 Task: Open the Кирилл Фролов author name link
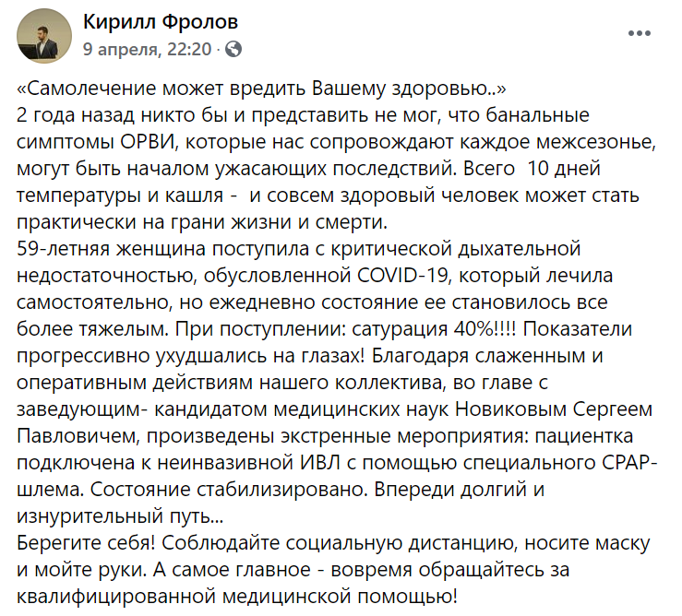pos(161,21)
